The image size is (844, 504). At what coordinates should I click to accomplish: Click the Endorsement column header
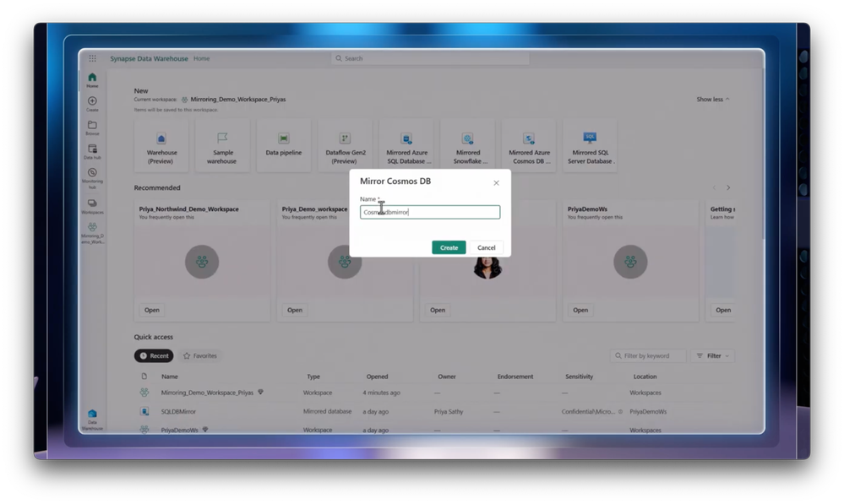tap(515, 377)
